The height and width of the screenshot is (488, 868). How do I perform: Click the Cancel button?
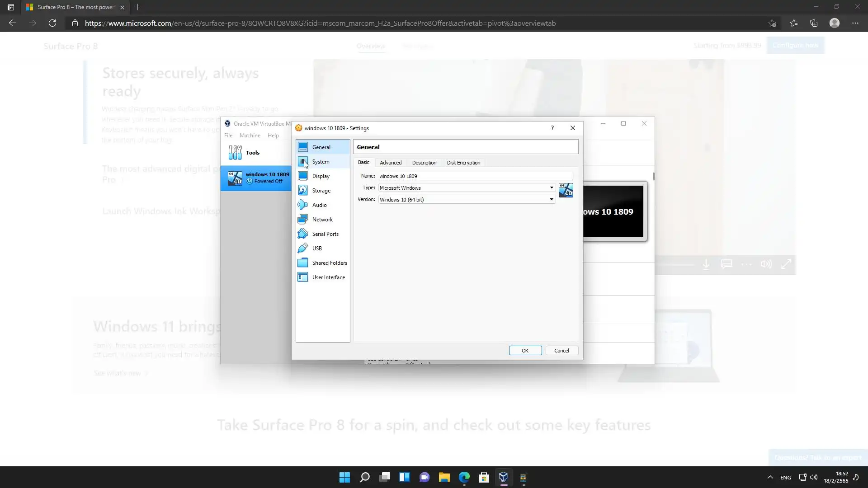561,351
